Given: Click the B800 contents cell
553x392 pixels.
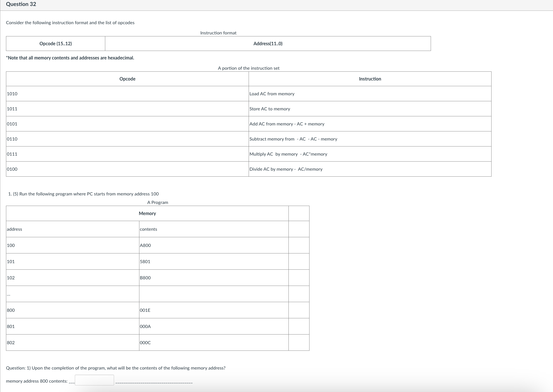Looking at the screenshot, I should pyautogui.click(x=145, y=278).
